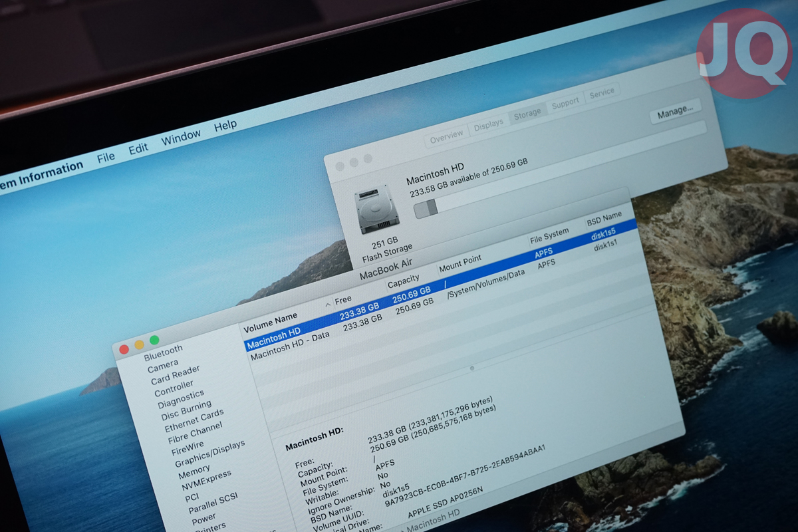798x532 pixels.
Task: Open the Help menu
Action: [225, 126]
